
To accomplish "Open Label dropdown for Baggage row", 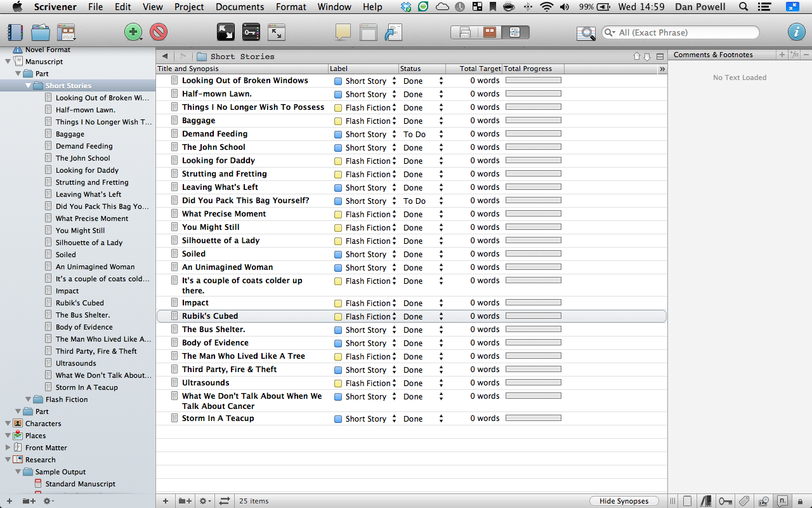I will 394,121.
